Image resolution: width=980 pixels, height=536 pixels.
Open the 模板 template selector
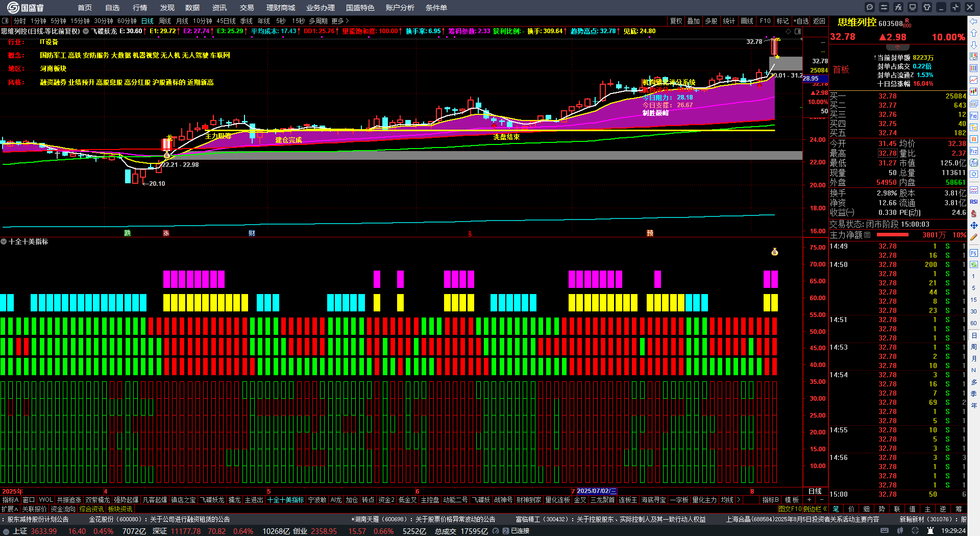pyautogui.click(x=792, y=500)
